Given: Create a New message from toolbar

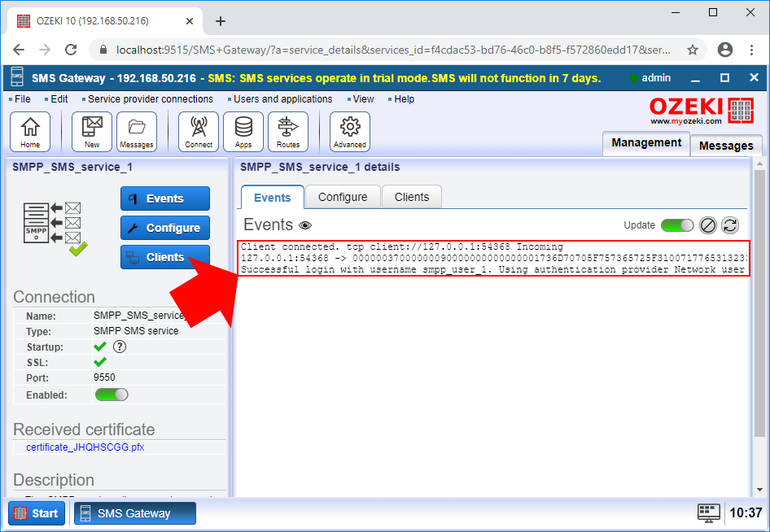Looking at the screenshot, I should [92, 132].
